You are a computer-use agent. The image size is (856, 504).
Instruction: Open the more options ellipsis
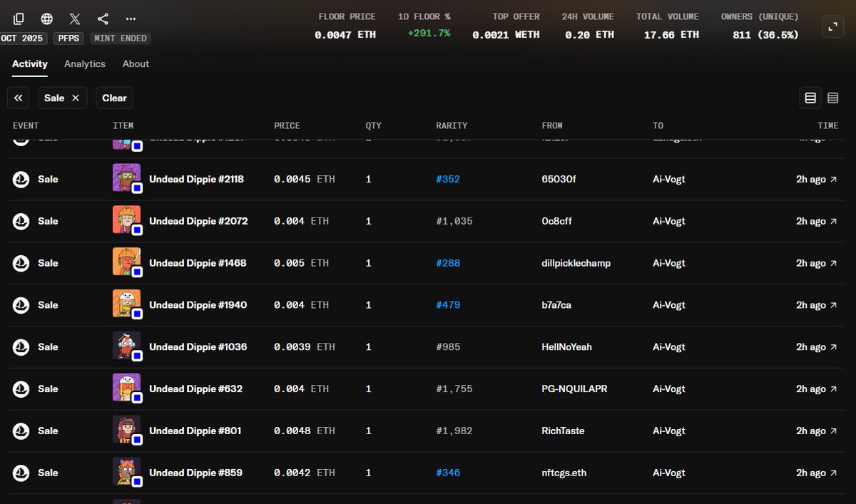[x=131, y=19]
